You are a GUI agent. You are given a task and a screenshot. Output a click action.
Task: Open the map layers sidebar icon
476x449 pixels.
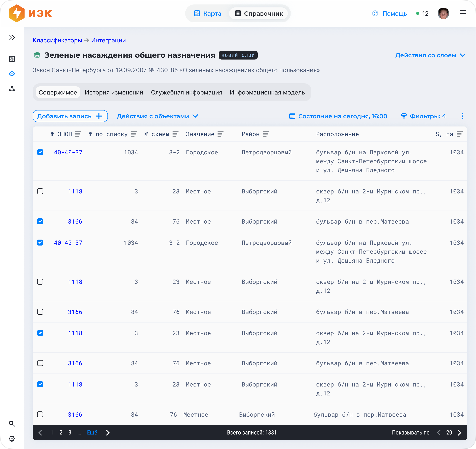click(x=12, y=59)
